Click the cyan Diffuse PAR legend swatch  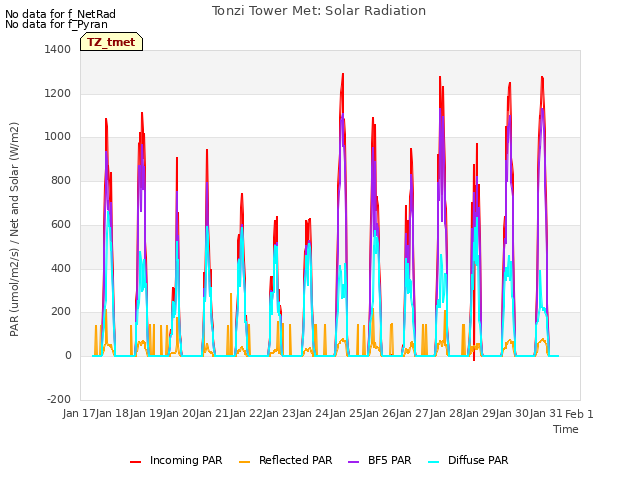click(433, 462)
